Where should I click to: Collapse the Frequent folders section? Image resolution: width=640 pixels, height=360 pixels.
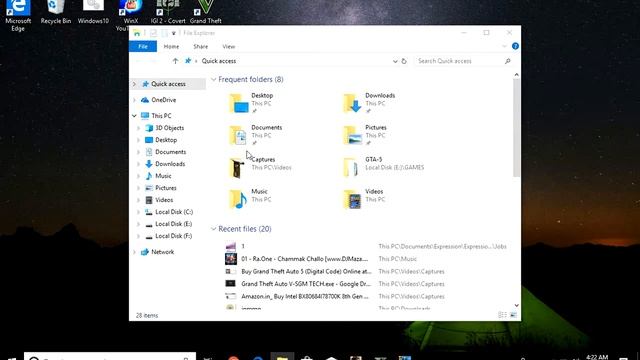213,79
